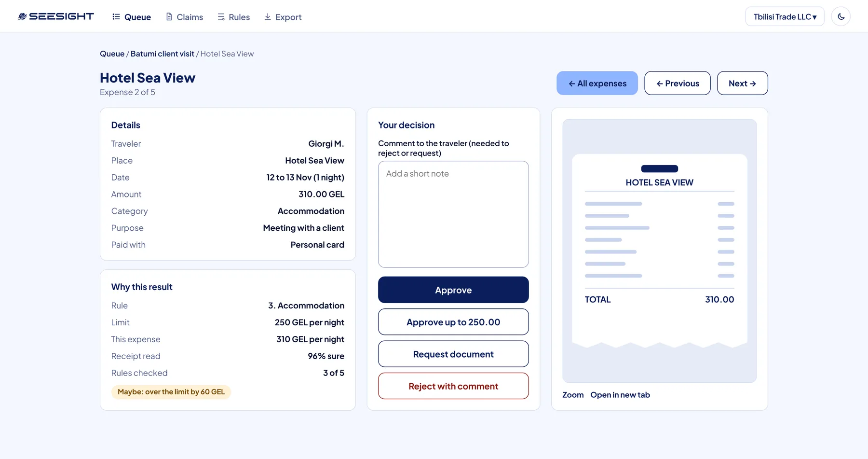Screen dimensions: 868x459
Task: Click the Expense 2 of 5 subtitle
Action: tap(127, 92)
